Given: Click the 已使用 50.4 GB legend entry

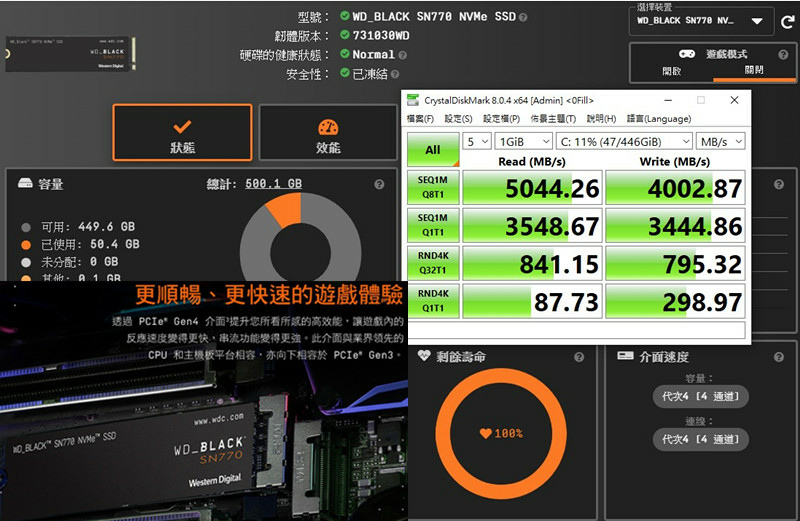Looking at the screenshot, I should 81,244.
